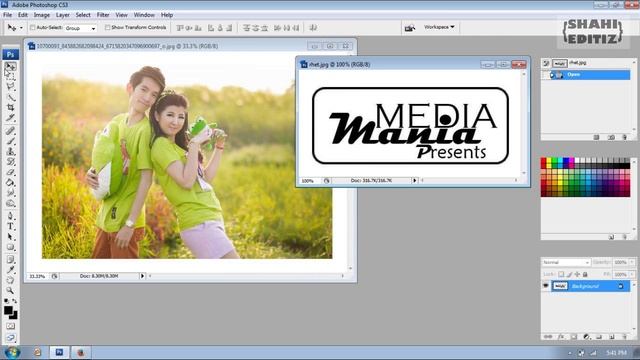Open Image menu
640x360 pixels.
click(x=42, y=15)
